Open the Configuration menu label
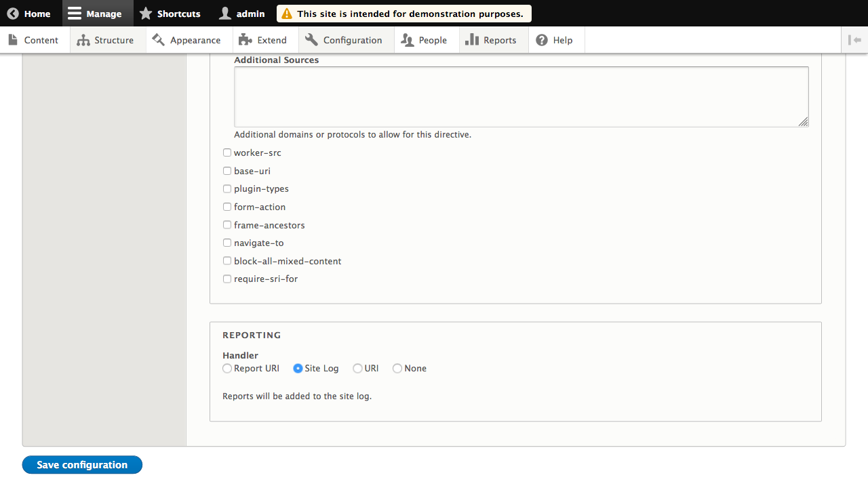This screenshot has height=488, width=868. [x=353, y=40]
